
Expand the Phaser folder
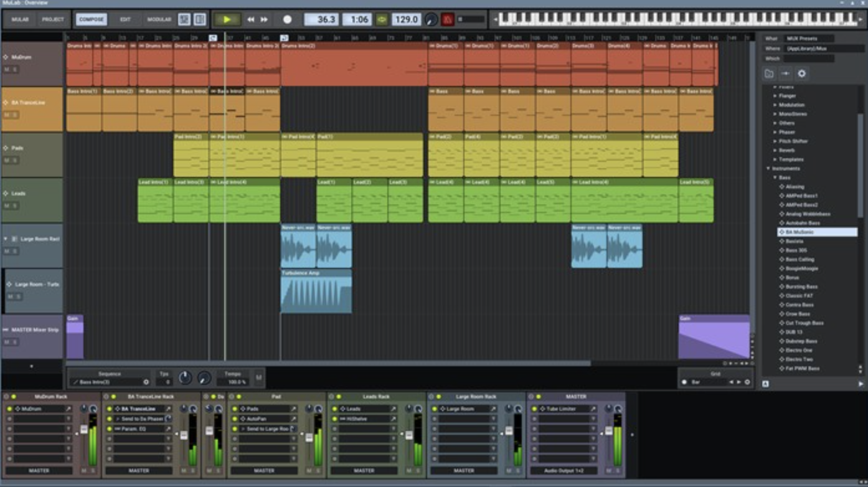(775, 132)
